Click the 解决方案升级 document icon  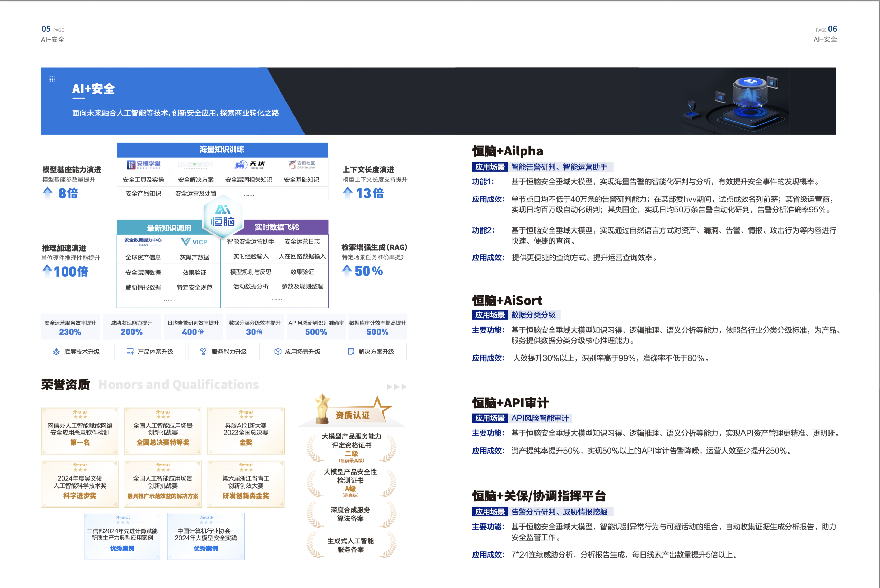click(351, 351)
